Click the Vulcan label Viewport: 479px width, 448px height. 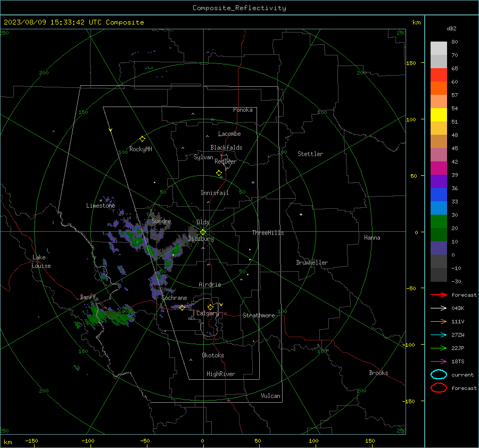click(270, 396)
